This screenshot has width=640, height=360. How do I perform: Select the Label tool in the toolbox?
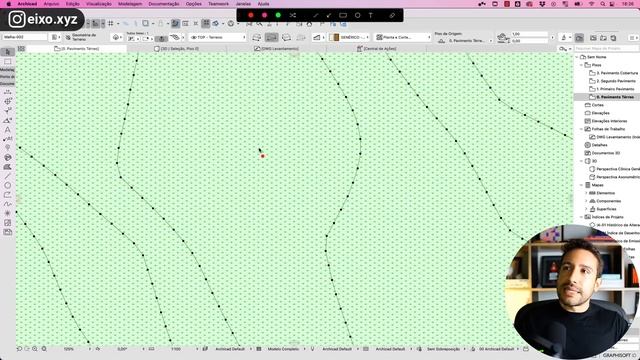(x=7, y=139)
